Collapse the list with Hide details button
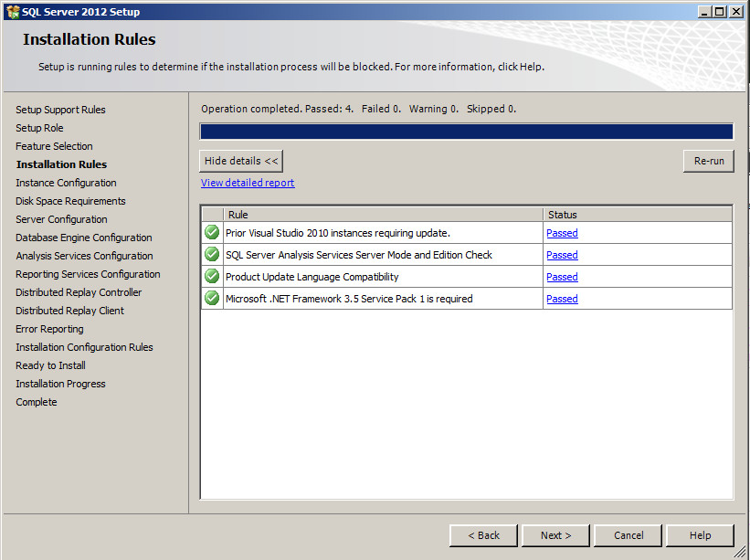The height and width of the screenshot is (560, 750). pos(241,161)
